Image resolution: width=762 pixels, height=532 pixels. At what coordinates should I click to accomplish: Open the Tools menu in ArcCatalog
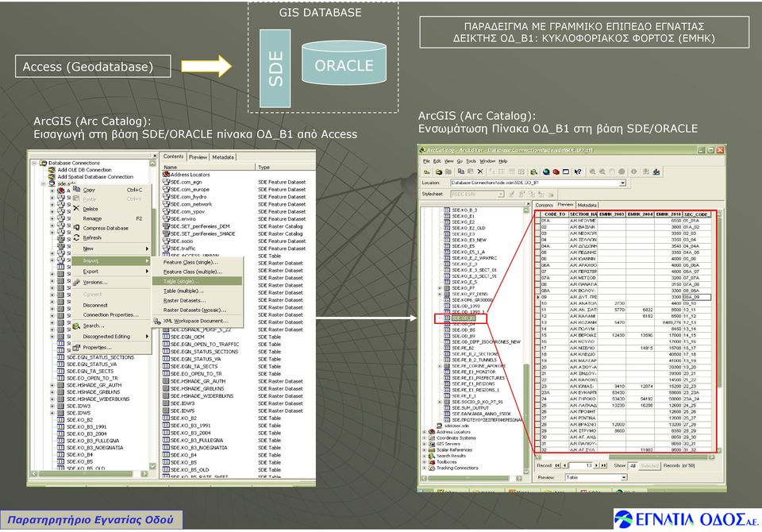point(471,161)
